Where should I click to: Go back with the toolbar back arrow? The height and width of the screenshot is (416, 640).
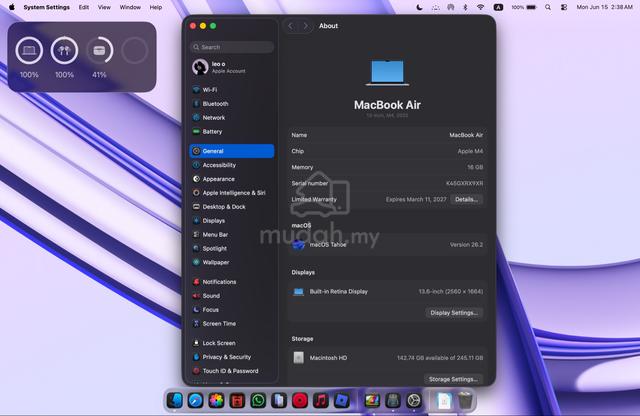(x=291, y=26)
